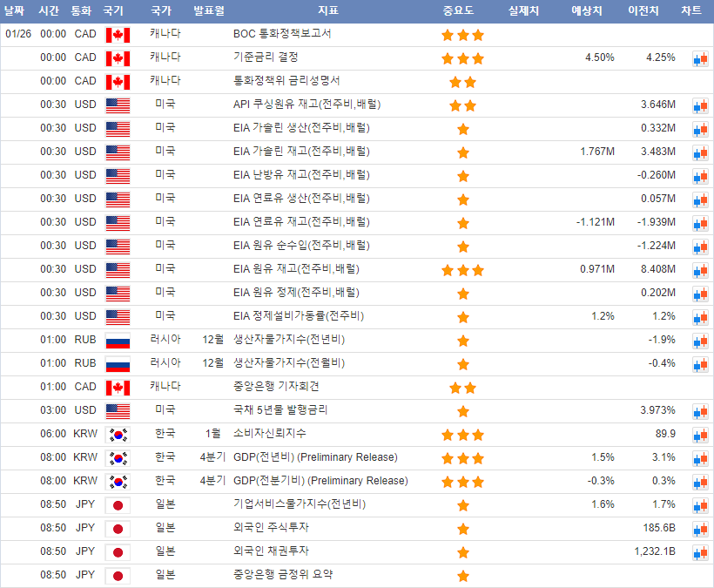
Task: Click chart icon for EIA 정제설비가동률 row
Action: point(700,317)
